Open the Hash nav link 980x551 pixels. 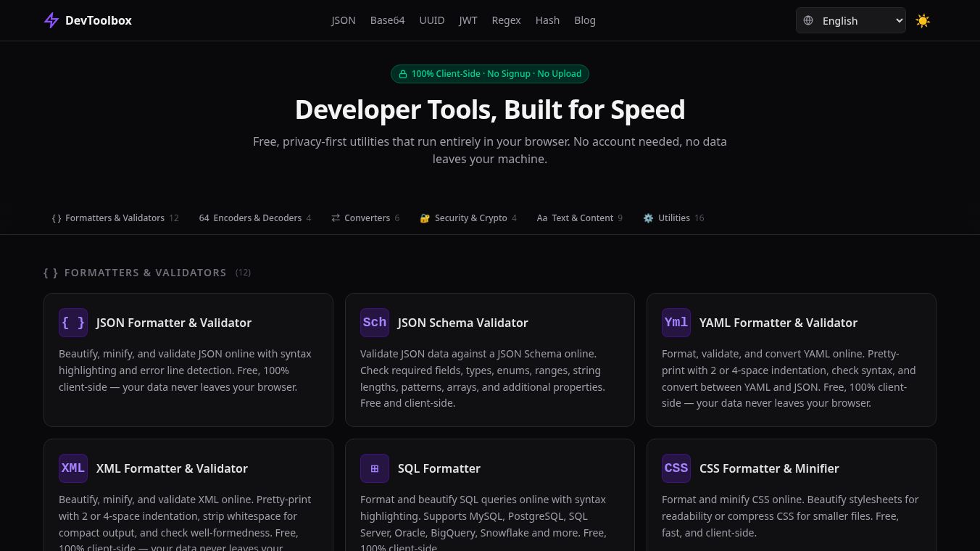tap(547, 20)
